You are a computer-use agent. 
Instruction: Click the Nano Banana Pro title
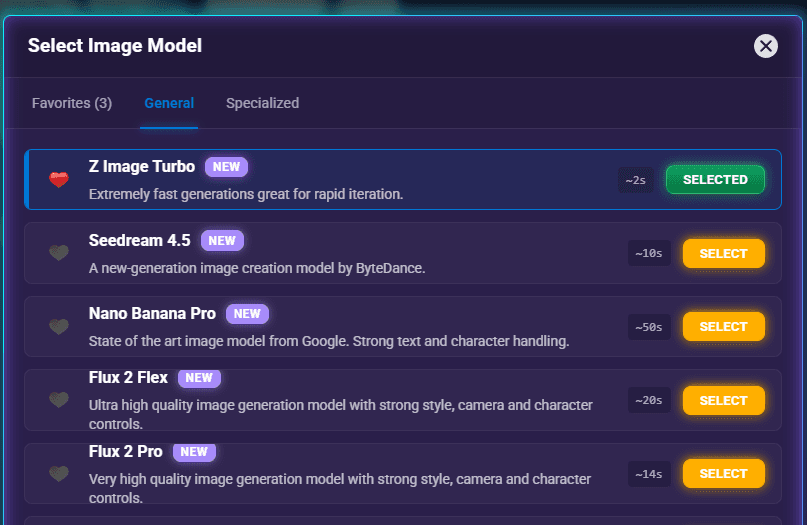(x=152, y=313)
